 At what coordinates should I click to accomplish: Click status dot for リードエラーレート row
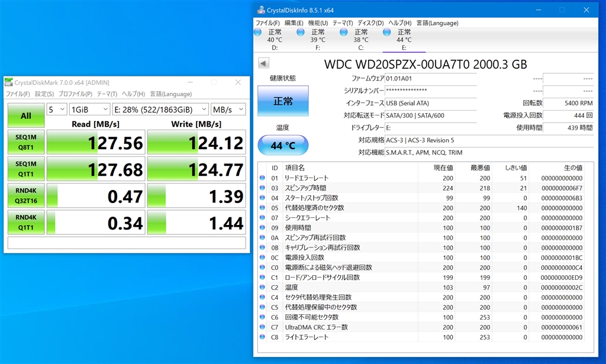[262, 178]
